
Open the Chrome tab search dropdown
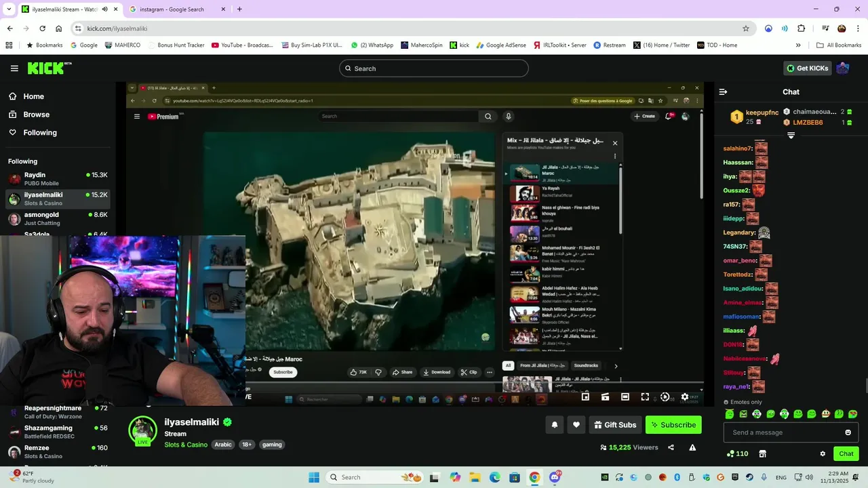point(9,9)
